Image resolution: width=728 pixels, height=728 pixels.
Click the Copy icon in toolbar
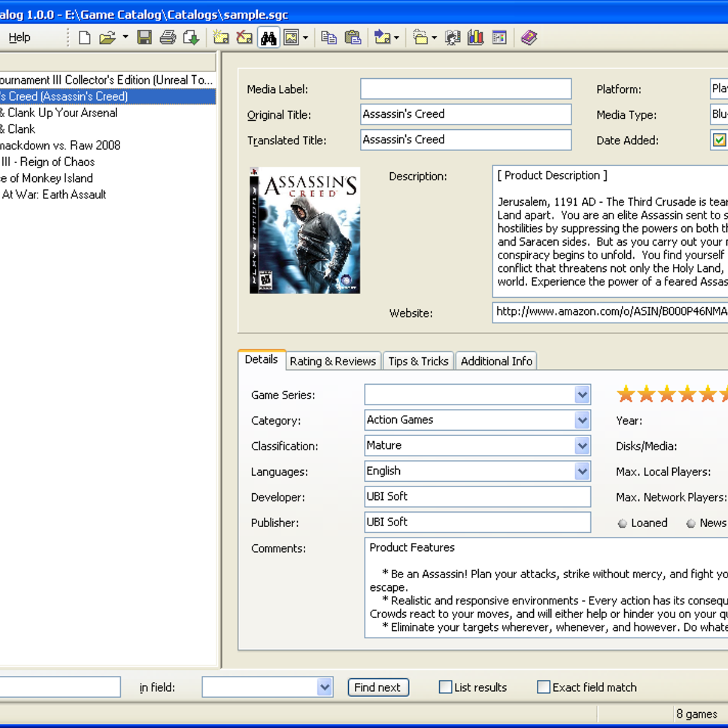click(329, 38)
